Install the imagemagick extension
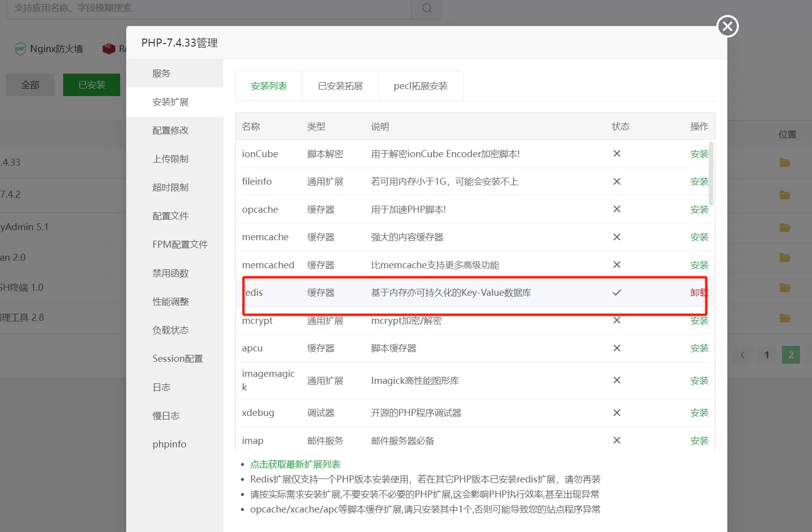This screenshot has width=812, height=532. point(699,380)
